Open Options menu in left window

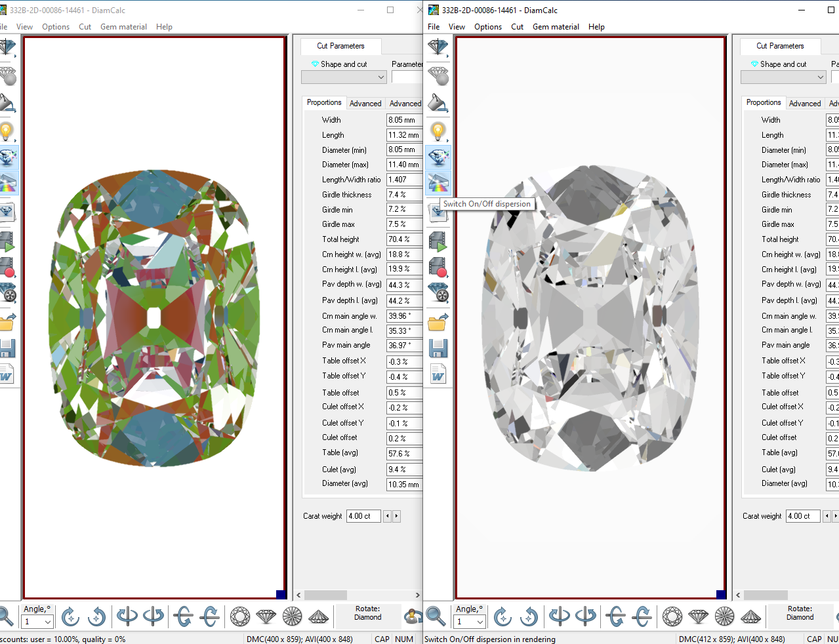pyautogui.click(x=56, y=27)
